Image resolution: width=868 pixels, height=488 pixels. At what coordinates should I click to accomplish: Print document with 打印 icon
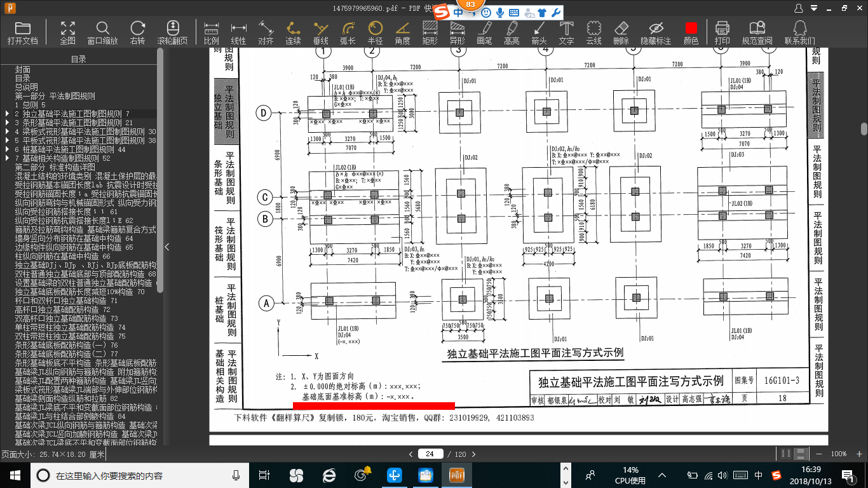pos(722,33)
